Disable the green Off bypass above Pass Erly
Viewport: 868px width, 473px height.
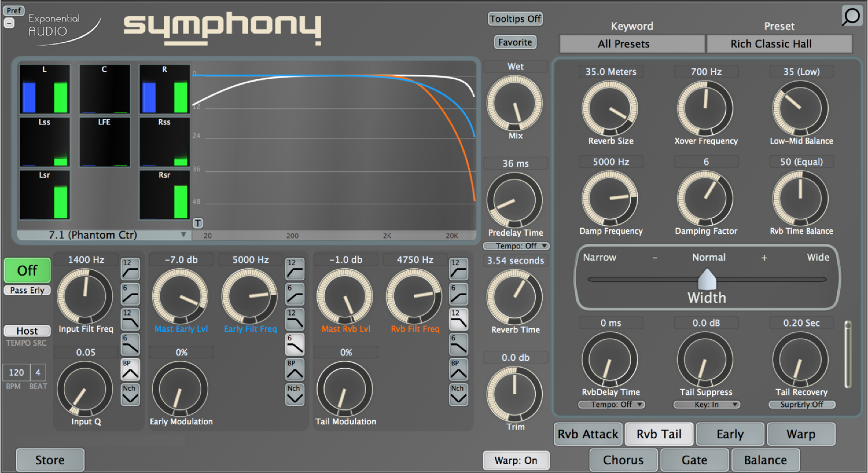[27, 270]
